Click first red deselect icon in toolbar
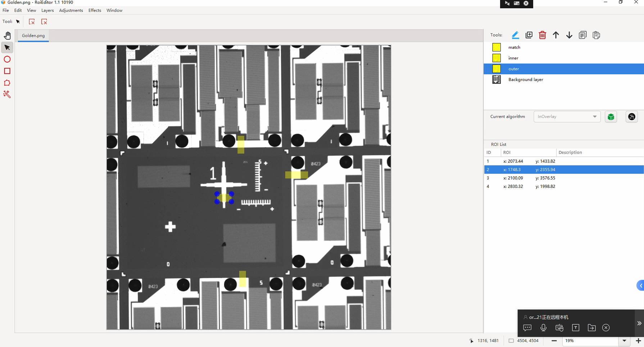This screenshot has width=644, height=347. tap(32, 22)
